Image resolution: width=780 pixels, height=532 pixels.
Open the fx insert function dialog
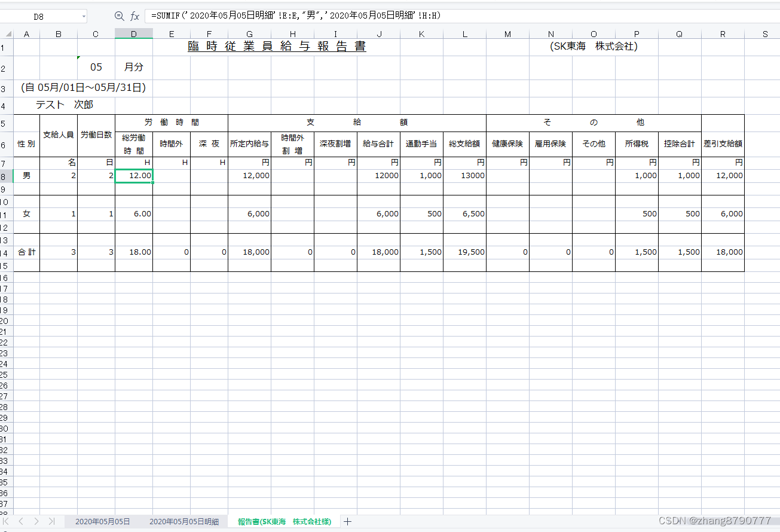[x=135, y=16]
